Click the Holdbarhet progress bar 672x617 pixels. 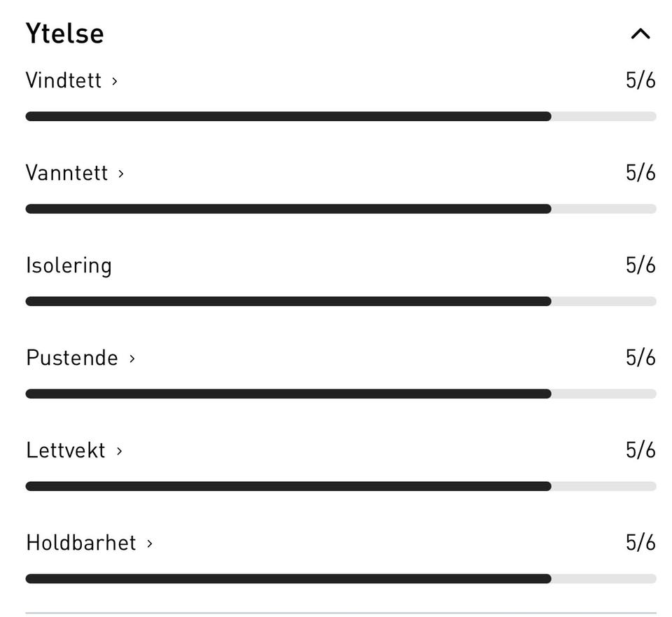[x=341, y=578]
